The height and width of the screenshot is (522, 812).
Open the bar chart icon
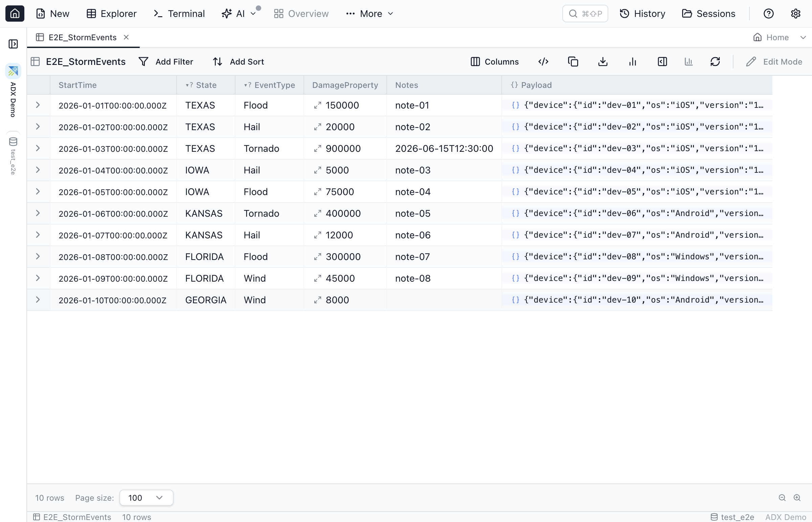pyautogui.click(x=633, y=62)
